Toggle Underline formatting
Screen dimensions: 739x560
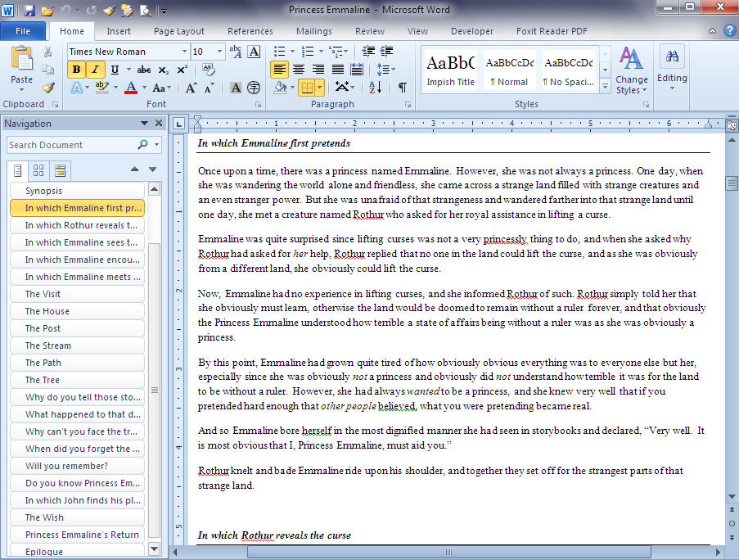pyautogui.click(x=115, y=70)
